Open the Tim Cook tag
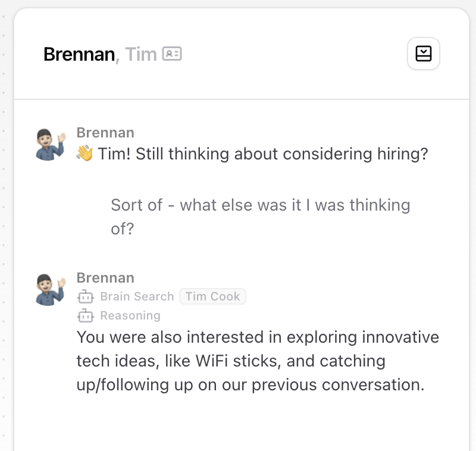The image size is (476, 451). tap(212, 296)
